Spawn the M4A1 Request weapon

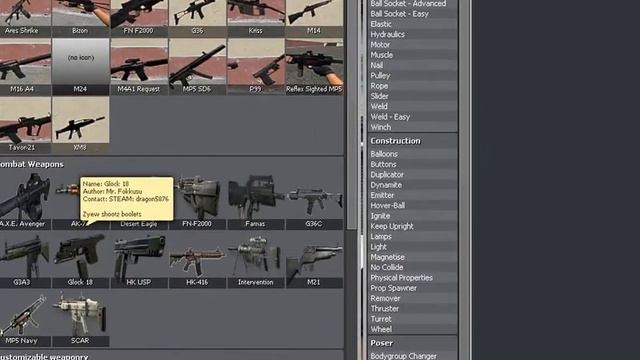tap(139, 67)
